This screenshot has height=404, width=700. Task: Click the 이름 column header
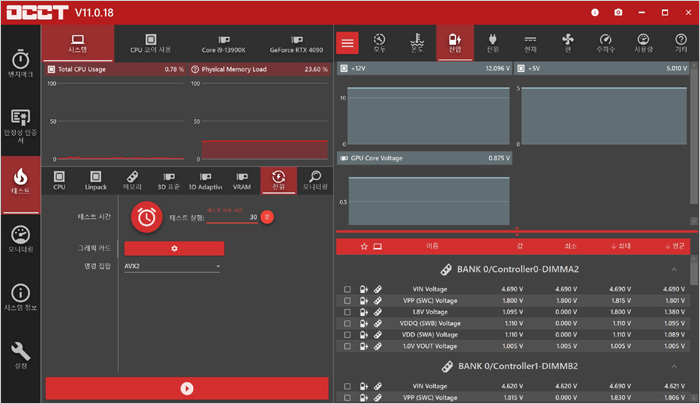[x=432, y=246]
